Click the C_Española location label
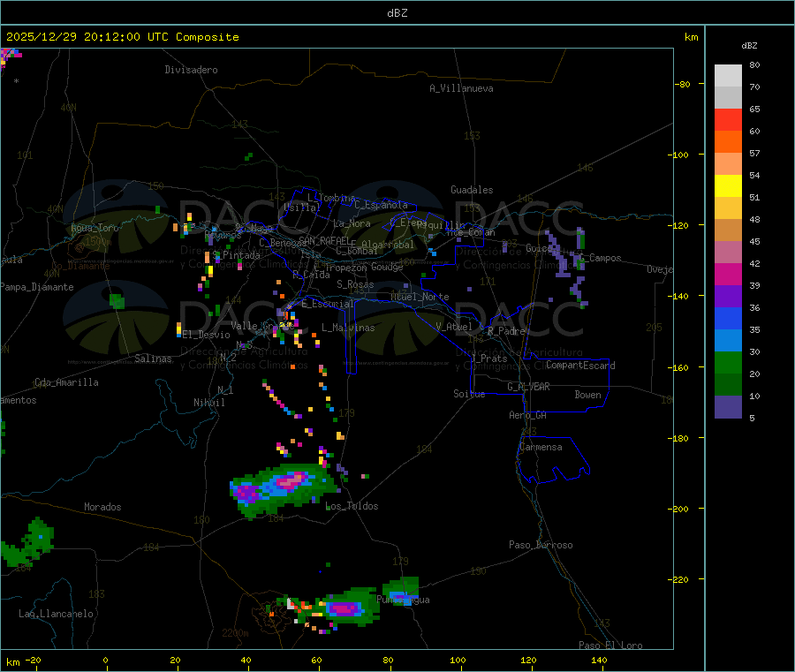795x672 pixels. 382,205
